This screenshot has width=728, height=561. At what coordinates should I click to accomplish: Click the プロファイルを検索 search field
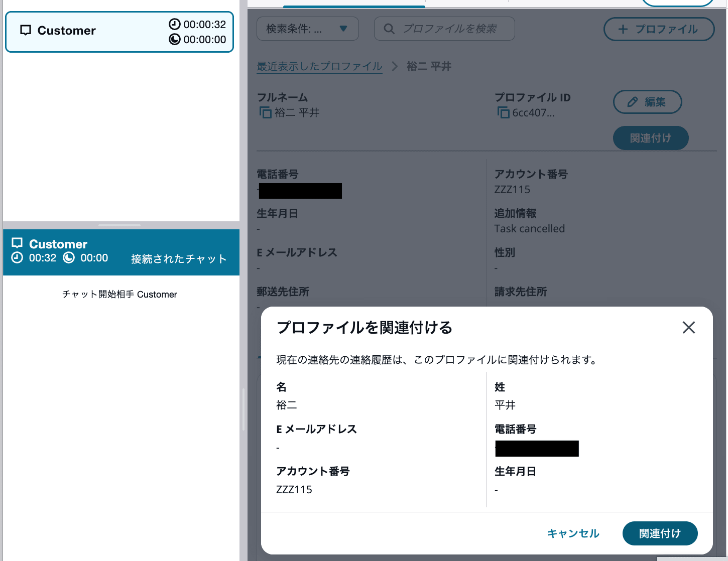[452, 29]
